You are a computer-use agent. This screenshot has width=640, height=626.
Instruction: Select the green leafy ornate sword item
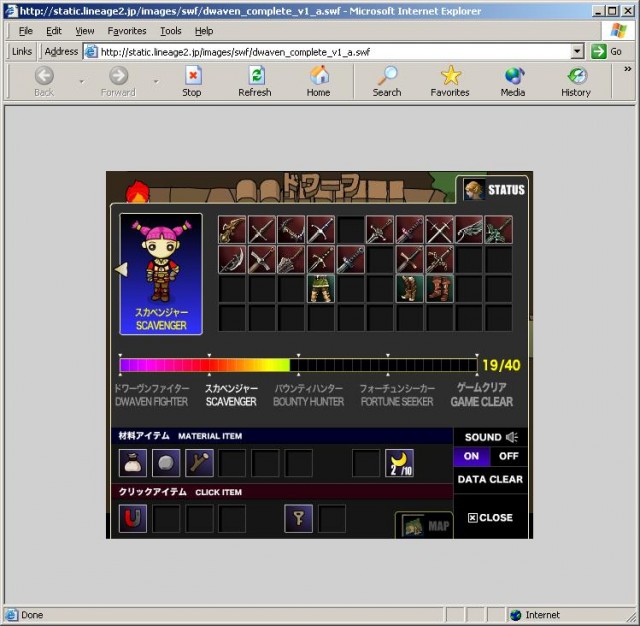pyautogui.click(x=498, y=230)
